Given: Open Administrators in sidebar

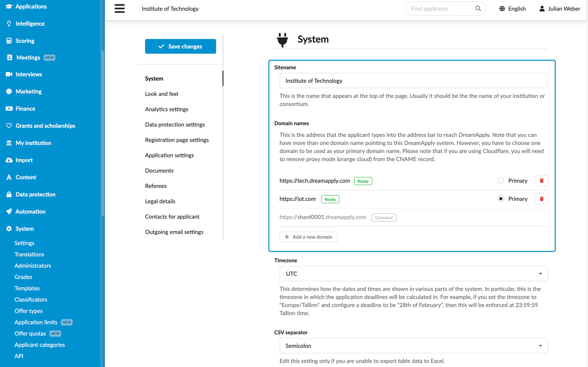Looking at the screenshot, I should [33, 265].
